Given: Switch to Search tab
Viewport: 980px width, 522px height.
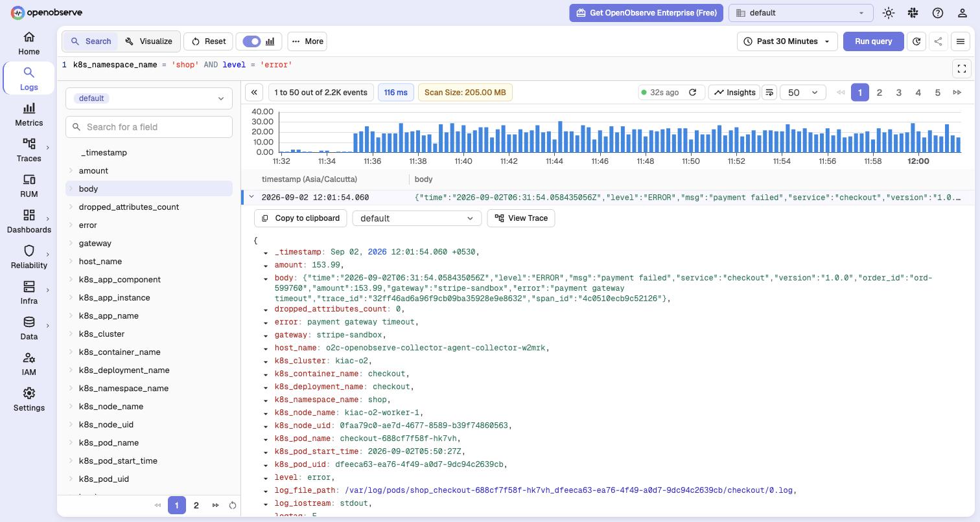Looking at the screenshot, I should point(91,41).
